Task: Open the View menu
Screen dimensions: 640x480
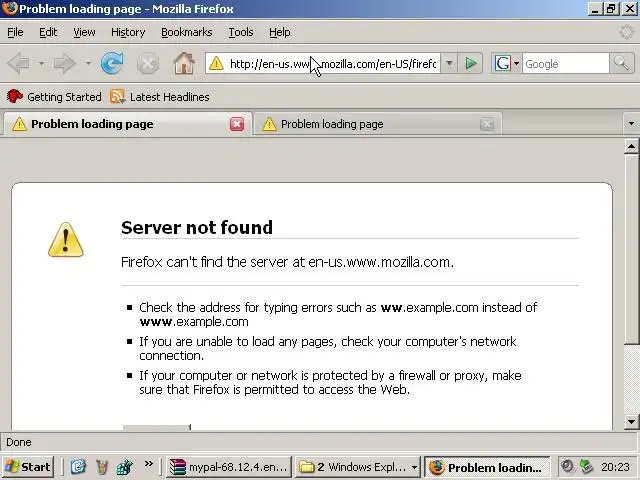Action: tap(84, 32)
